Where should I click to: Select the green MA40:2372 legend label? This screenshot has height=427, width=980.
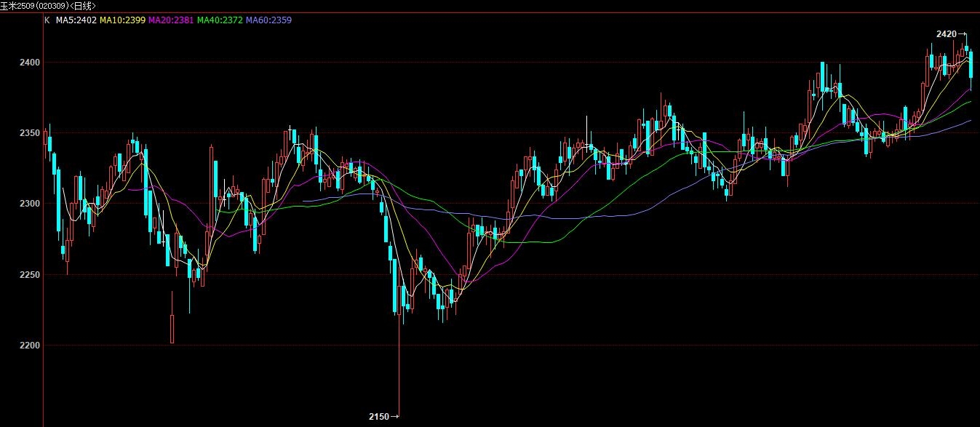[220, 20]
